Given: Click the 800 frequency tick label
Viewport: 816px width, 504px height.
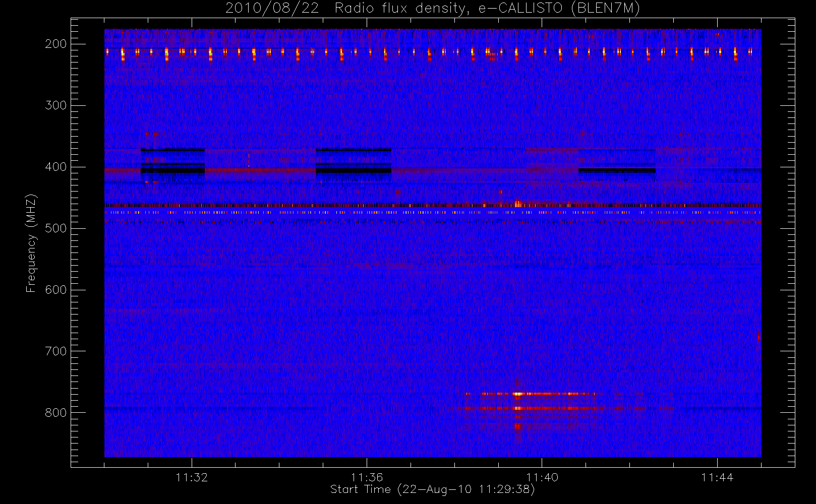Looking at the screenshot, I should click(56, 413).
